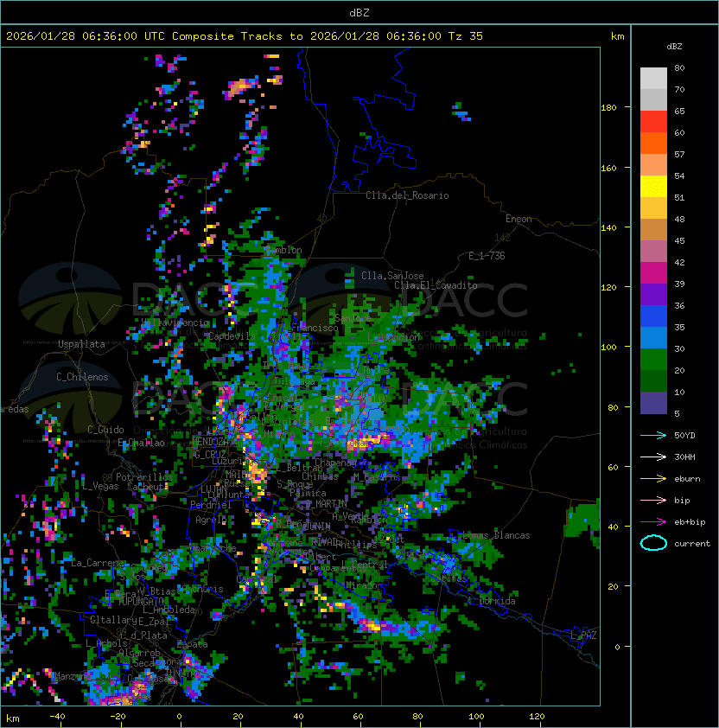Select the orange 57-60 dBZ swatch
This screenshot has height=728, width=719.
pos(653,143)
